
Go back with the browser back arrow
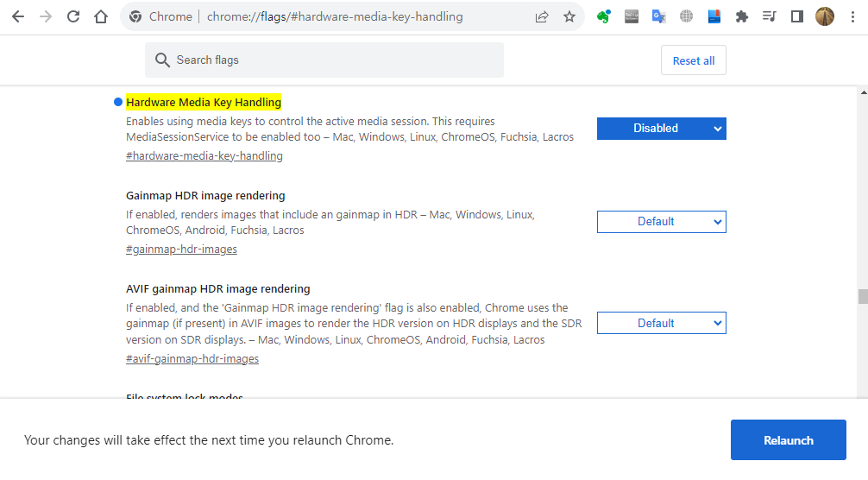[18, 16]
